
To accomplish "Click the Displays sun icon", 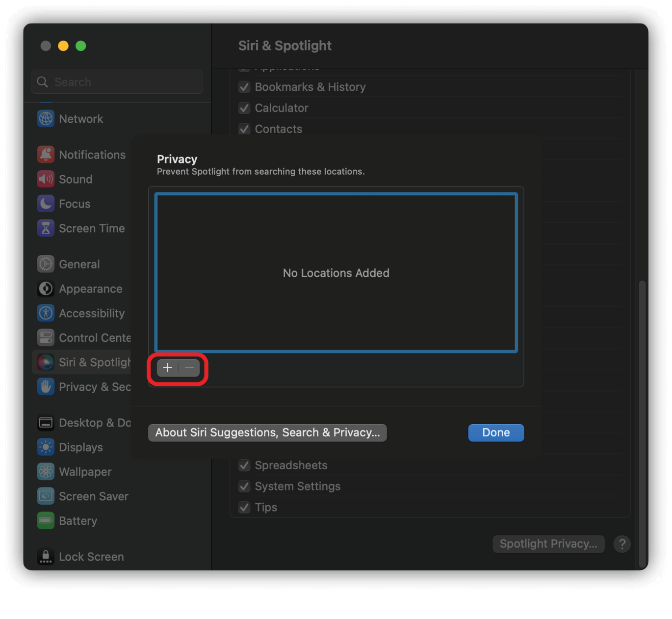I will (x=46, y=447).
